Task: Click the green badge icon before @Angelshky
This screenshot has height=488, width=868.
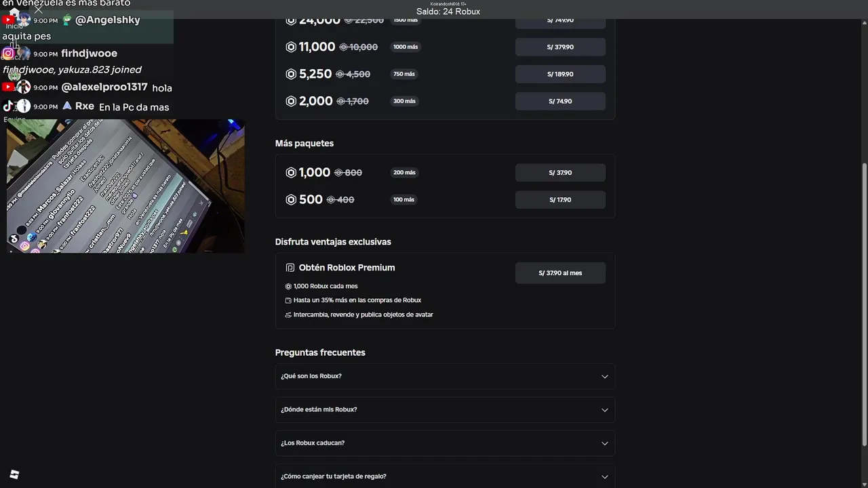Action: [66, 20]
